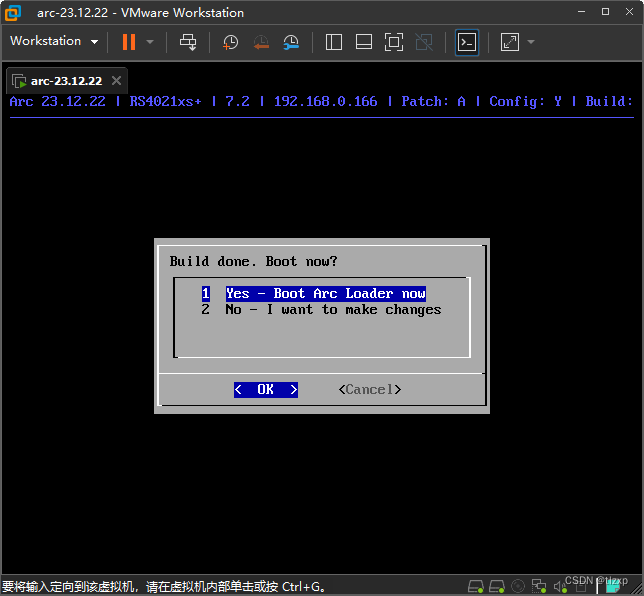644x596 pixels.
Task: Click the 'Build done. Boot now?' text
Action: pos(253,262)
